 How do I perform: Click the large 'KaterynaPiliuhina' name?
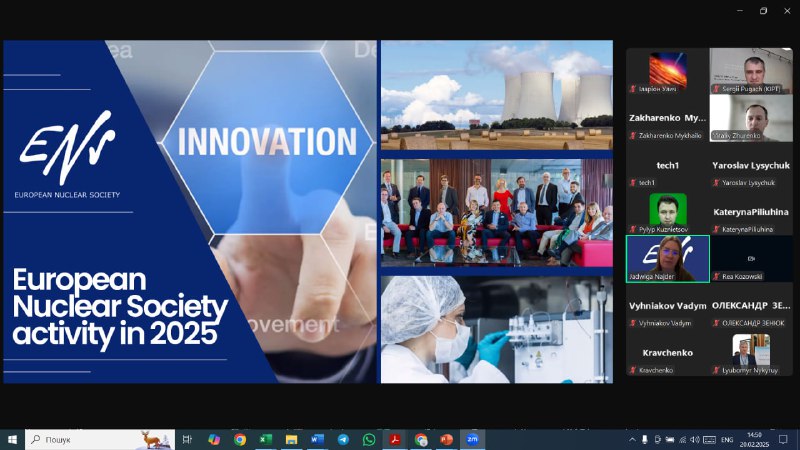tap(751, 212)
